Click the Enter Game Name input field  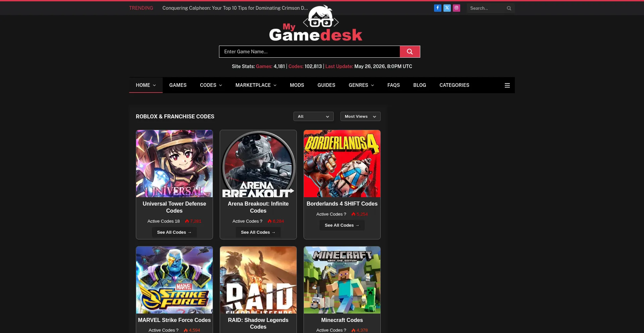[309, 52]
